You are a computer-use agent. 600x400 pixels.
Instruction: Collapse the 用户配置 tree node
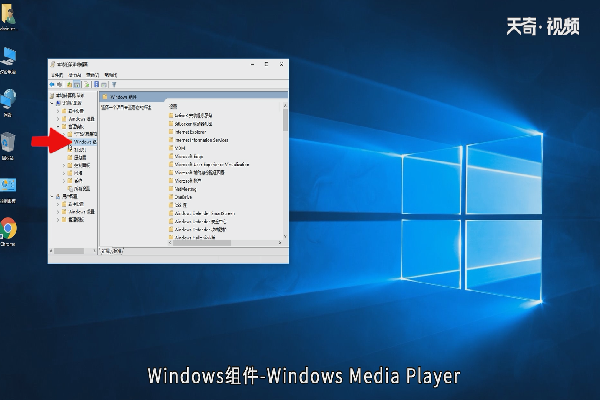pos(52,196)
